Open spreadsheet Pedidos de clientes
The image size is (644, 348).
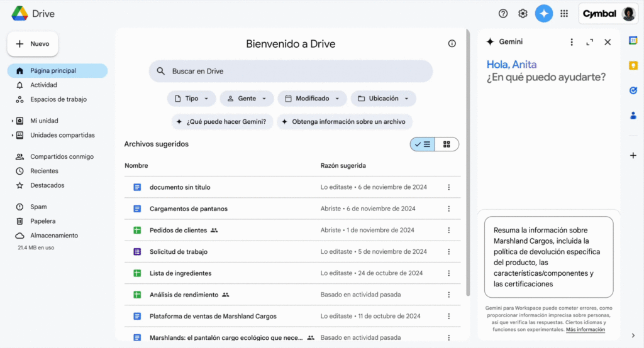pos(178,231)
